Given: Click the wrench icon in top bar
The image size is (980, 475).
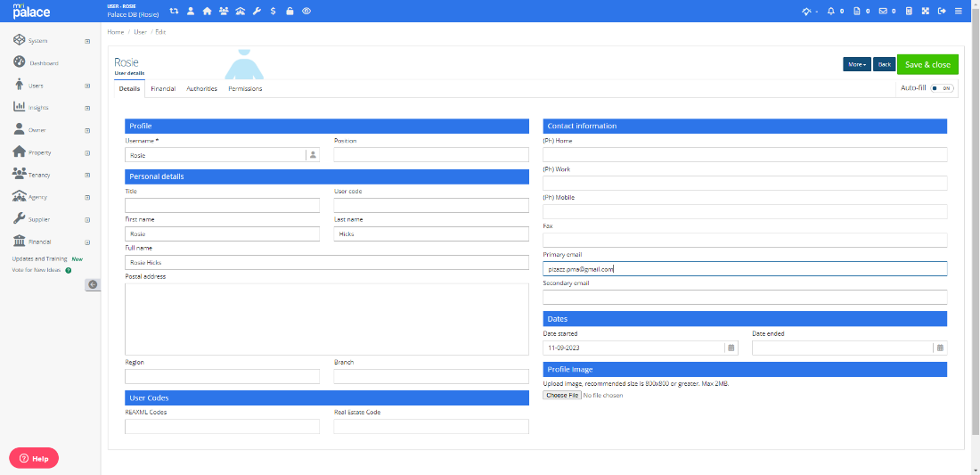Looking at the screenshot, I should 257,12.
